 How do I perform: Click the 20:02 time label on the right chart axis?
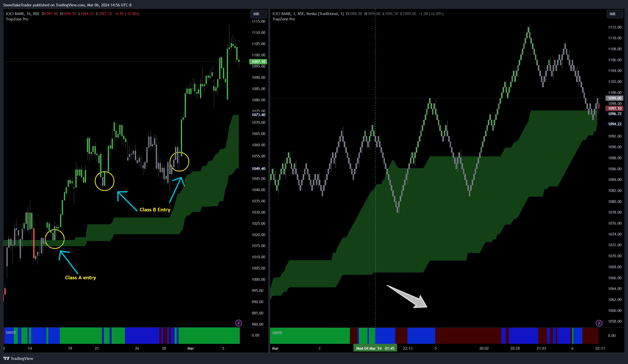(484, 348)
